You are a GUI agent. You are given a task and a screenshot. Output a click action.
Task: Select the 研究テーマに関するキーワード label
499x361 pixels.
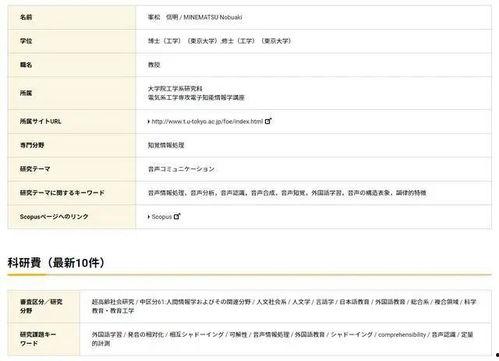coord(62,193)
